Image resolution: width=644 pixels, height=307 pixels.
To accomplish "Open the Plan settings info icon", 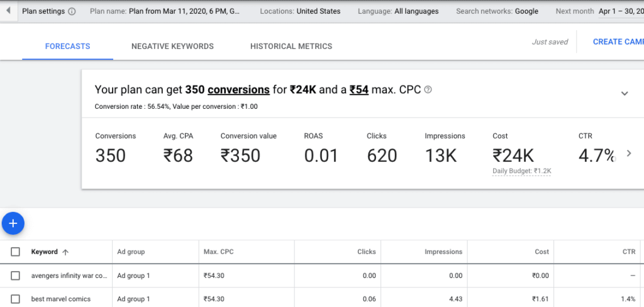I will tap(72, 11).
